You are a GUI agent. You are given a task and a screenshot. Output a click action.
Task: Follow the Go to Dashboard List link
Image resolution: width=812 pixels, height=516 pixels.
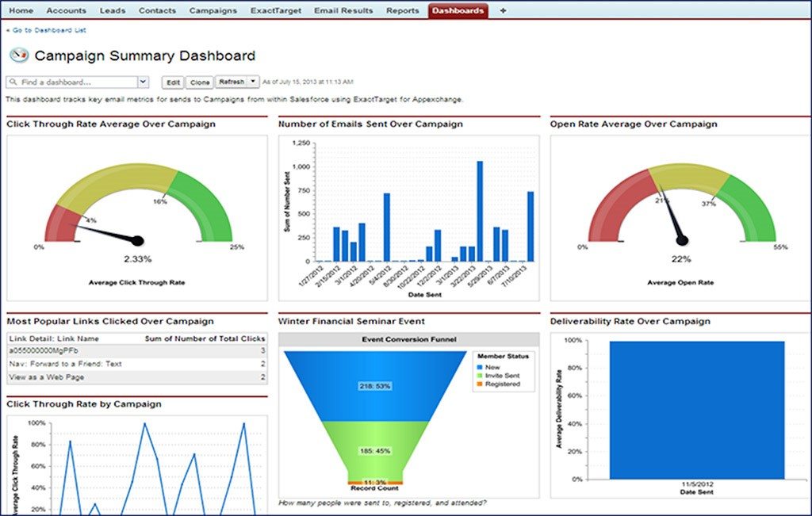pyautogui.click(x=46, y=30)
